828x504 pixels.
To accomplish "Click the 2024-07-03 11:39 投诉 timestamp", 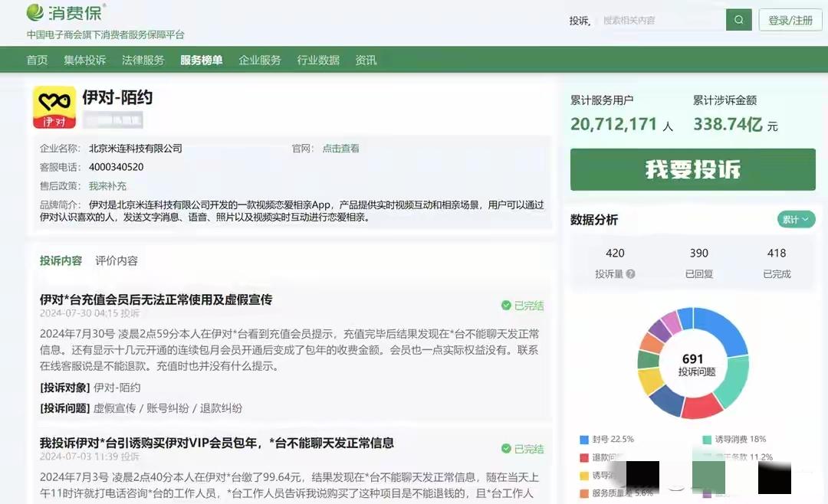I will (90, 457).
